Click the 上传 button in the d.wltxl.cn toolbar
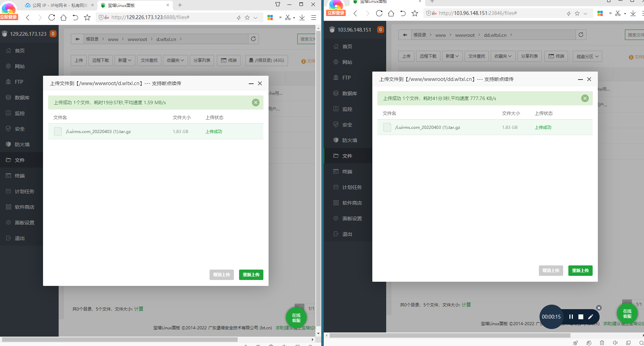Image resolution: width=644 pixels, height=346 pixels. (x=79, y=60)
